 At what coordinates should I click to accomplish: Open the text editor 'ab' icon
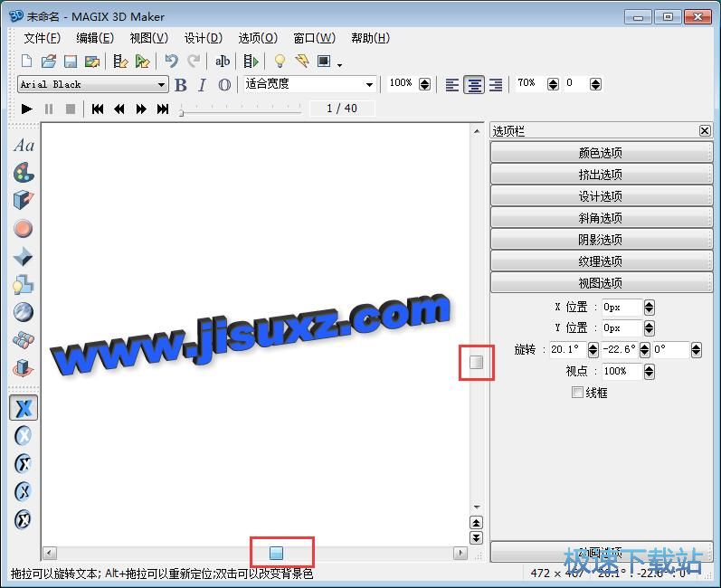pos(223,61)
